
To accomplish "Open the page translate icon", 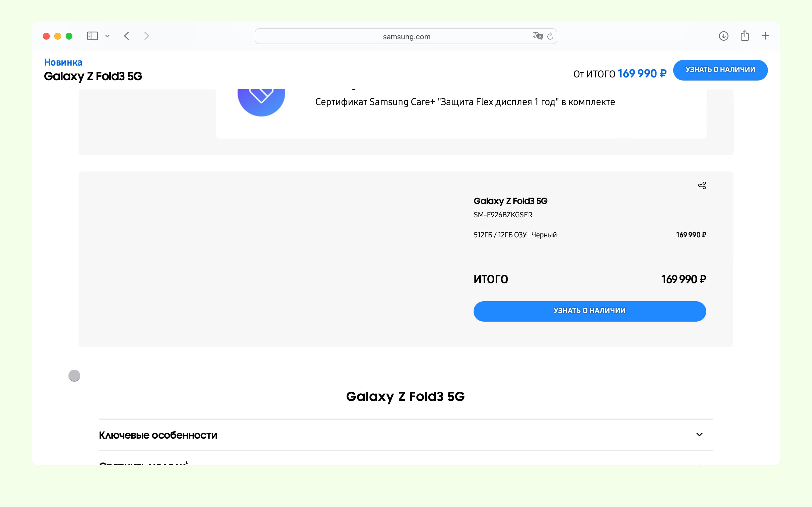I will point(537,36).
